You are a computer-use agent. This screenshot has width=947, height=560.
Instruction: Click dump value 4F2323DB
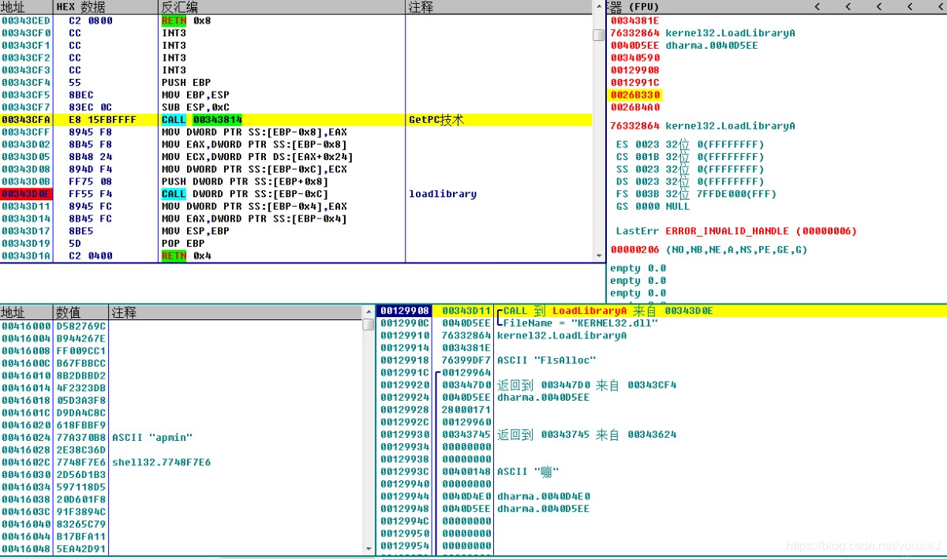80,387
